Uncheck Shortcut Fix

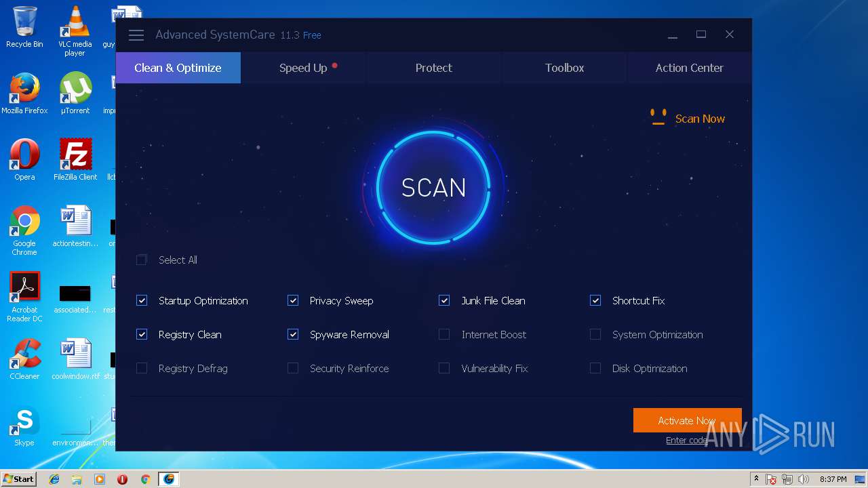[x=595, y=300]
